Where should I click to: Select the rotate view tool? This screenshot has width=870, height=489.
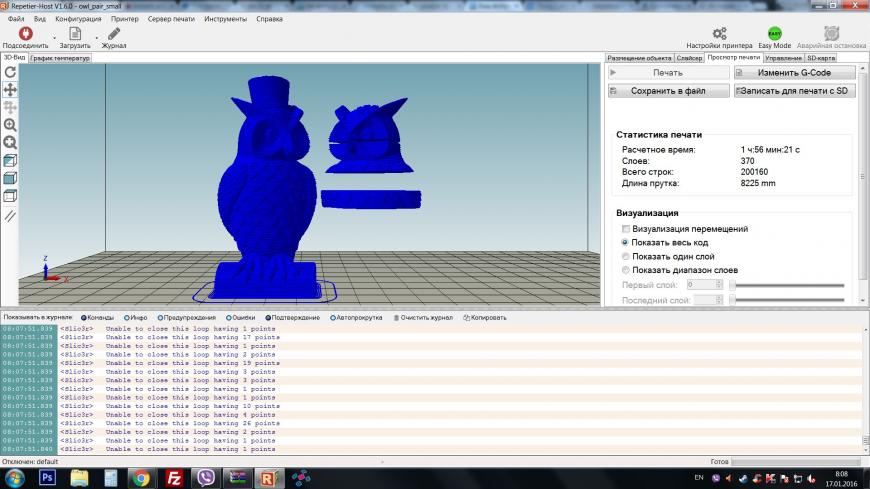coord(10,72)
